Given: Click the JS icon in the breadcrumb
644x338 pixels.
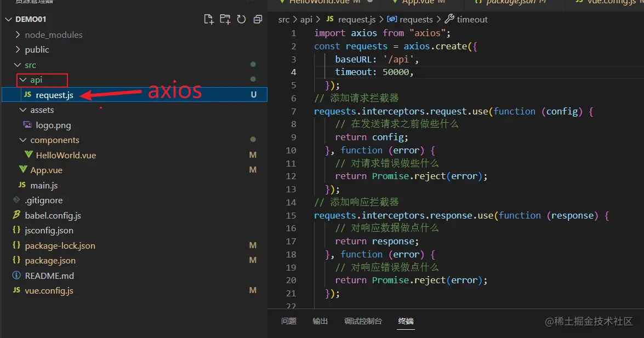Looking at the screenshot, I should click(x=330, y=19).
